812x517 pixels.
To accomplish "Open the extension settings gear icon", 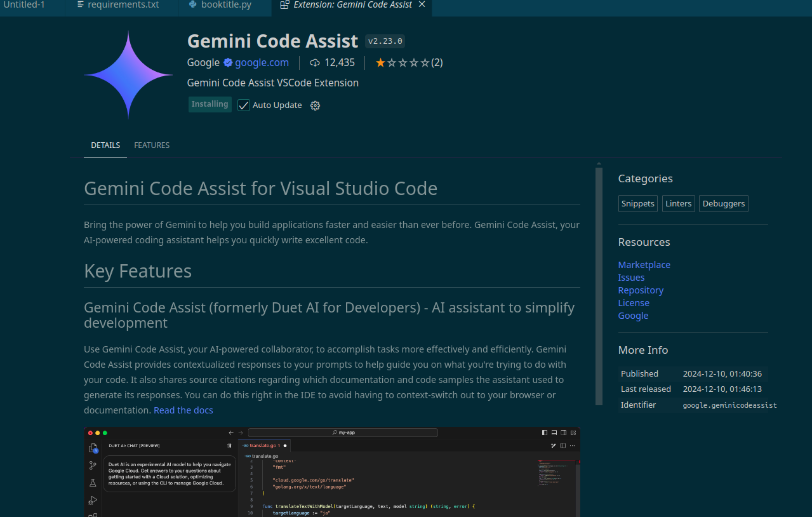I will 315,105.
